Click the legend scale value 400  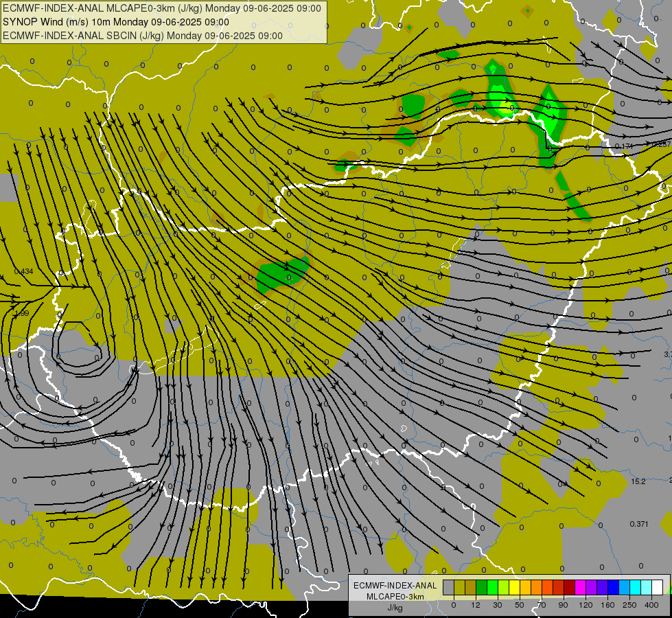click(x=651, y=605)
